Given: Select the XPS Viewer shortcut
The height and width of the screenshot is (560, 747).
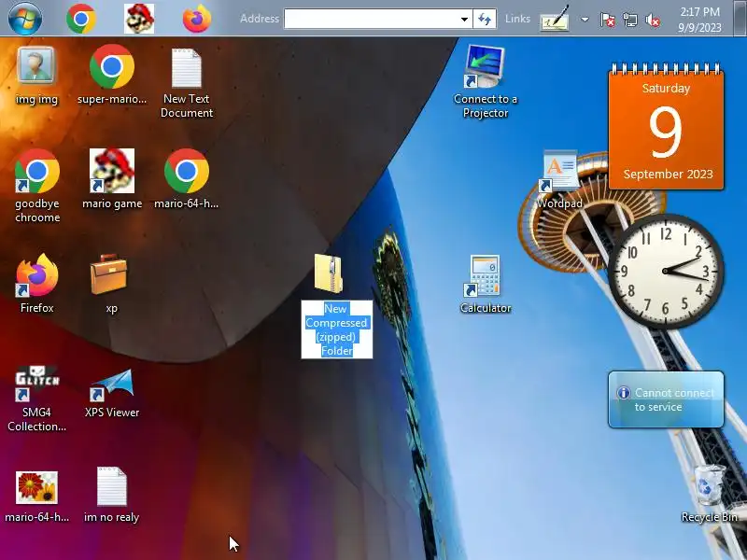Looking at the screenshot, I should pyautogui.click(x=112, y=393).
